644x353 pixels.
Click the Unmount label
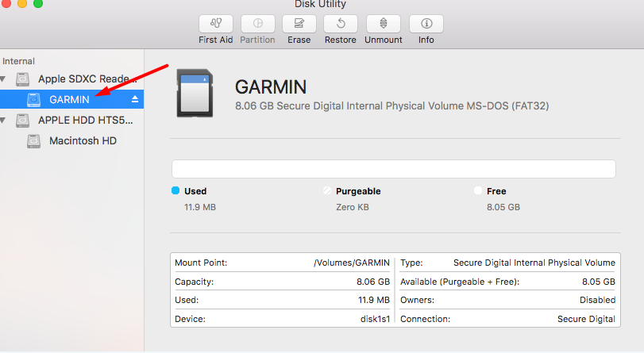pyautogui.click(x=384, y=40)
